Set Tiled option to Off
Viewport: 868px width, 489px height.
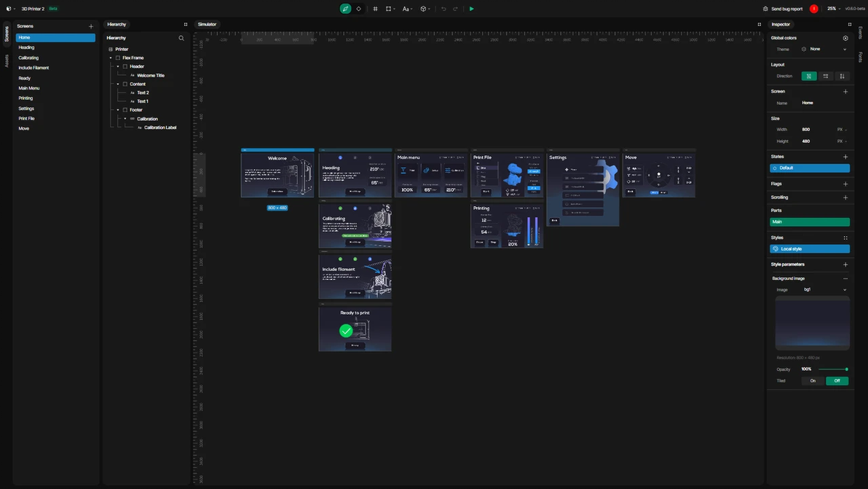[837, 380]
